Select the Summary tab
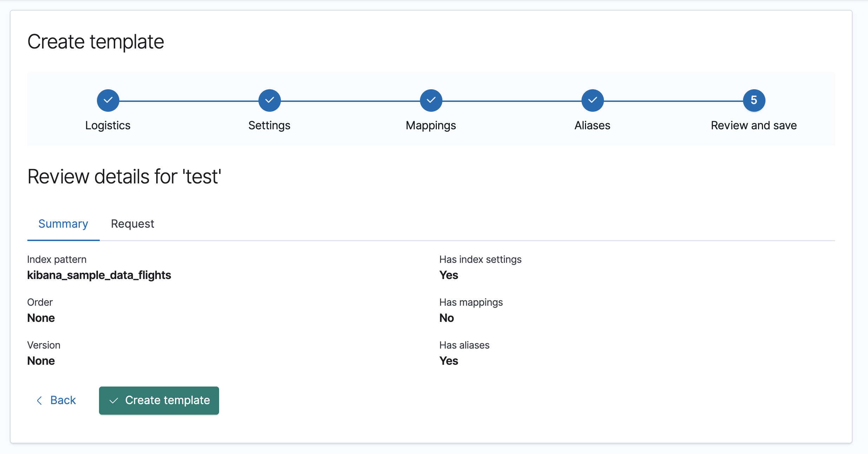This screenshot has height=454, width=868. [x=63, y=224]
